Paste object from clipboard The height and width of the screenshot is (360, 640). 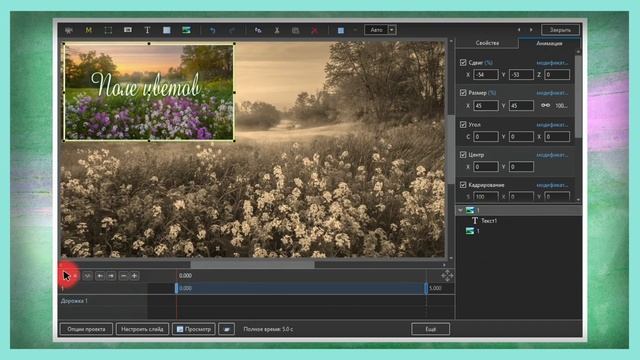[x=296, y=30]
